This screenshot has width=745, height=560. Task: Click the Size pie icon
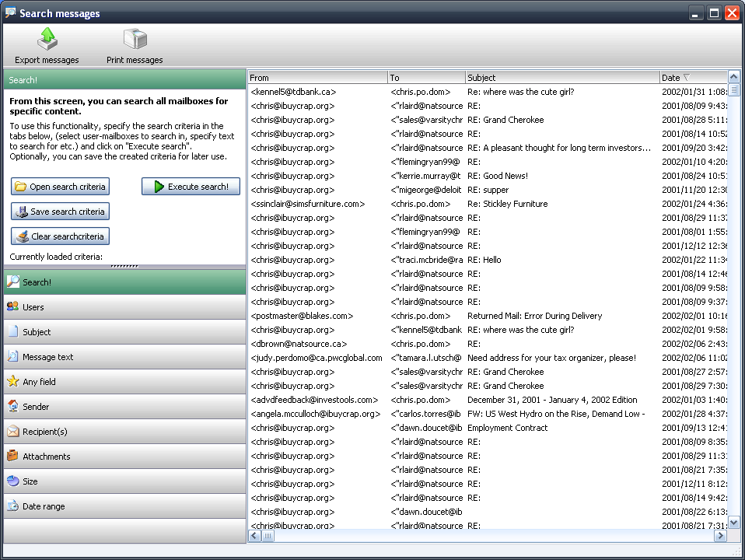tap(12, 481)
